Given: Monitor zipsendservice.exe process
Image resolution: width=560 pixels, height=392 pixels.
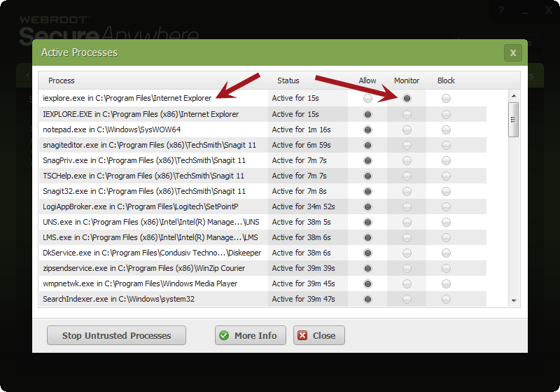Looking at the screenshot, I should (407, 268).
